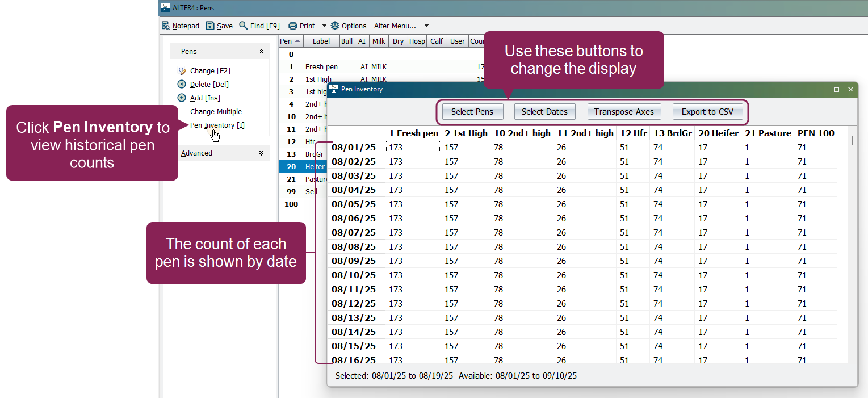Click the Print printer icon
This screenshot has width=868, height=398.
pos(293,26)
